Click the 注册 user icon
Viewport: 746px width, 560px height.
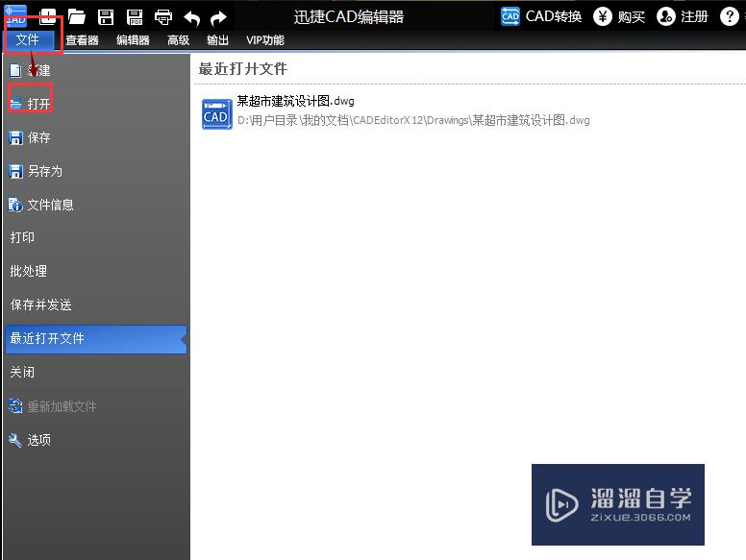click(665, 16)
